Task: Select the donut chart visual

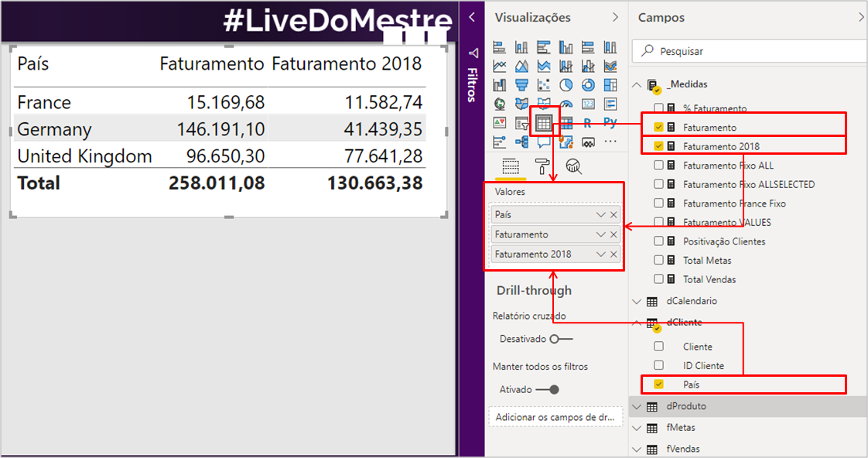Action: pyautogui.click(x=588, y=85)
